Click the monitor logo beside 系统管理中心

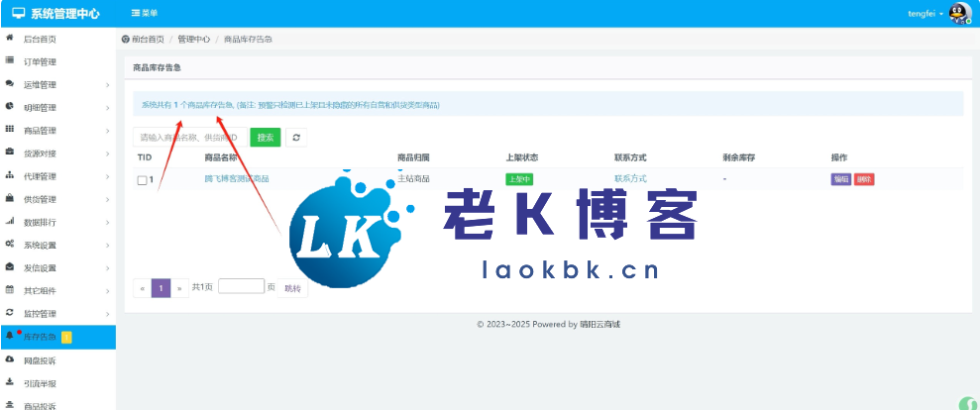[17, 13]
